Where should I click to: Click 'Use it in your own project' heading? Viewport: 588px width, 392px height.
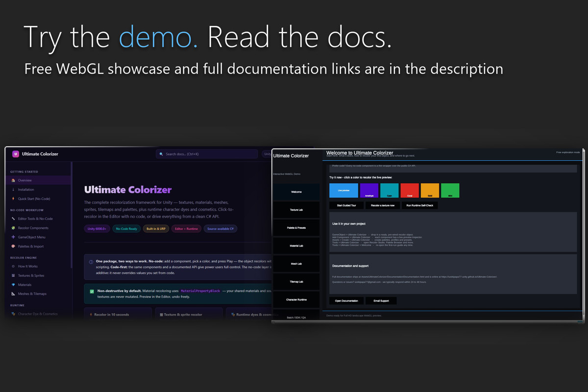[x=349, y=224]
